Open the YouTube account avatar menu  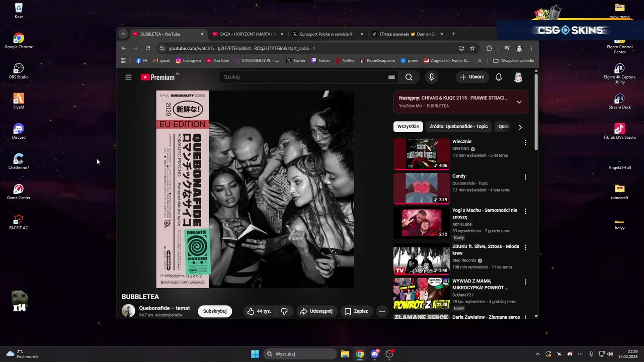518,77
